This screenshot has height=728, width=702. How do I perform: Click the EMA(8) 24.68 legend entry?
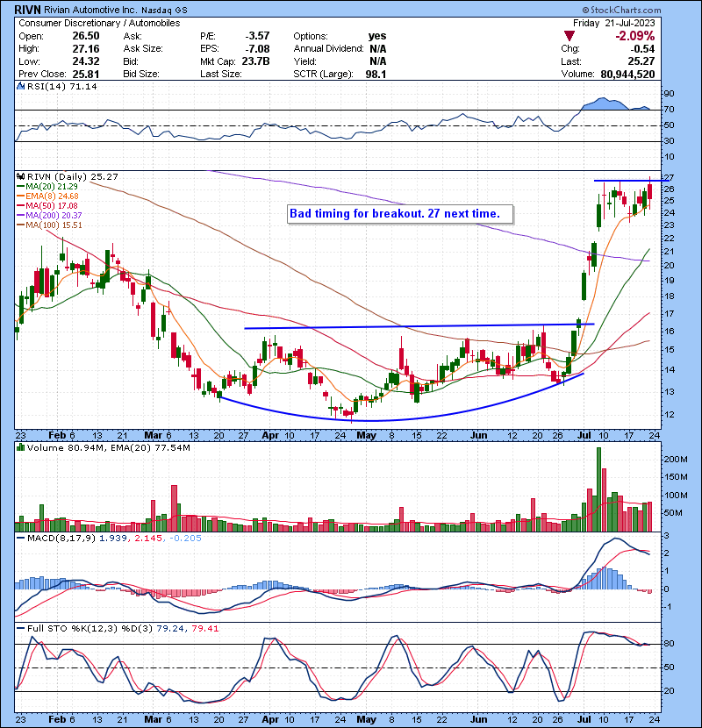[x=48, y=196]
